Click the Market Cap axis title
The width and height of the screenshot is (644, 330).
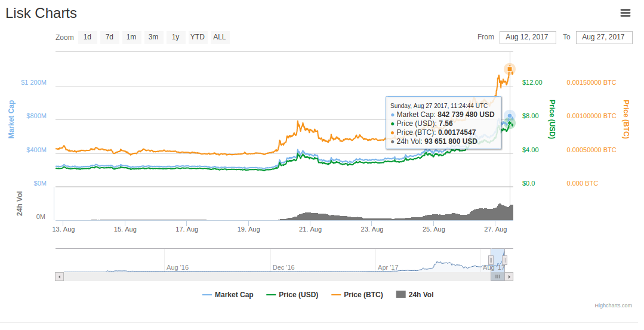pyautogui.click(x=11, y=119)
